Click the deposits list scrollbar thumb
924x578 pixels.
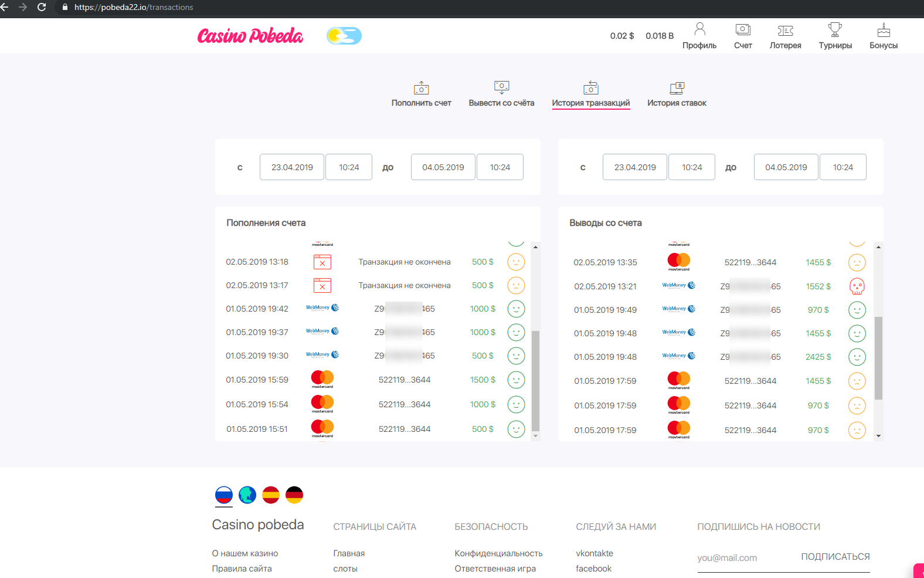pos(535,381)
